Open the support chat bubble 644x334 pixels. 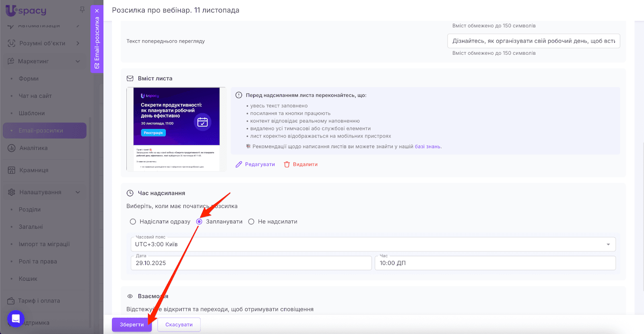pyautogui.click(x=16, y=319)
